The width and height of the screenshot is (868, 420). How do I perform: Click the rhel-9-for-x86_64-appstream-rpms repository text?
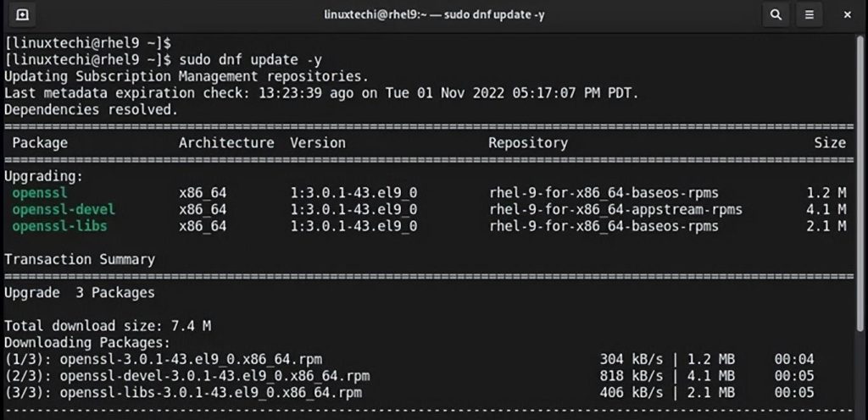coord(615,209)
